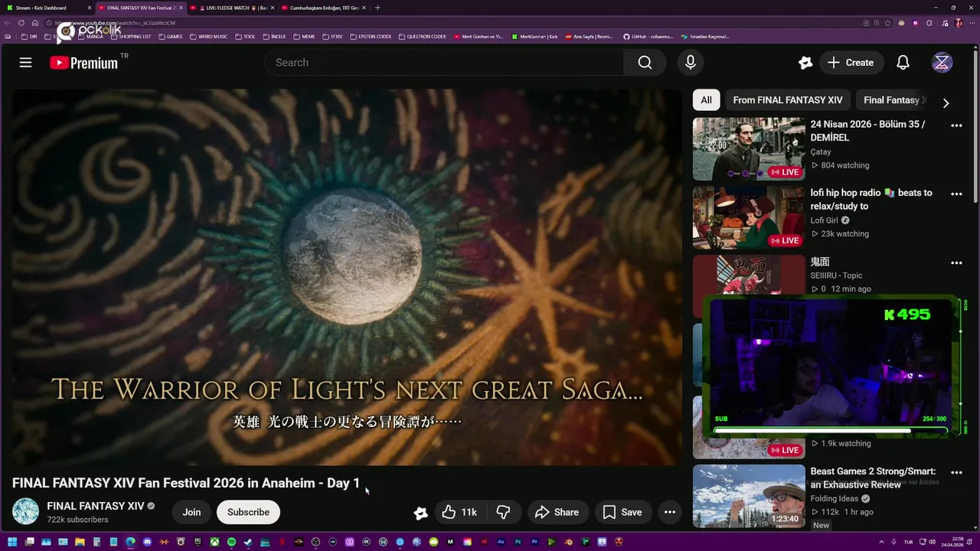The height and width of the screenshot is (551, 980).
Task: Open notifications bell
Action: 903,63
